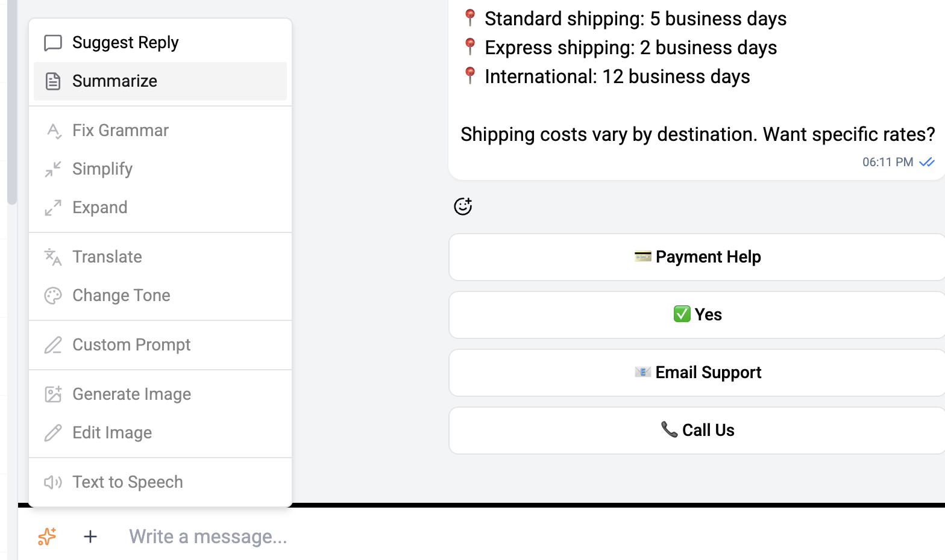
Task: Click the Email Support button
Action: 697,372
